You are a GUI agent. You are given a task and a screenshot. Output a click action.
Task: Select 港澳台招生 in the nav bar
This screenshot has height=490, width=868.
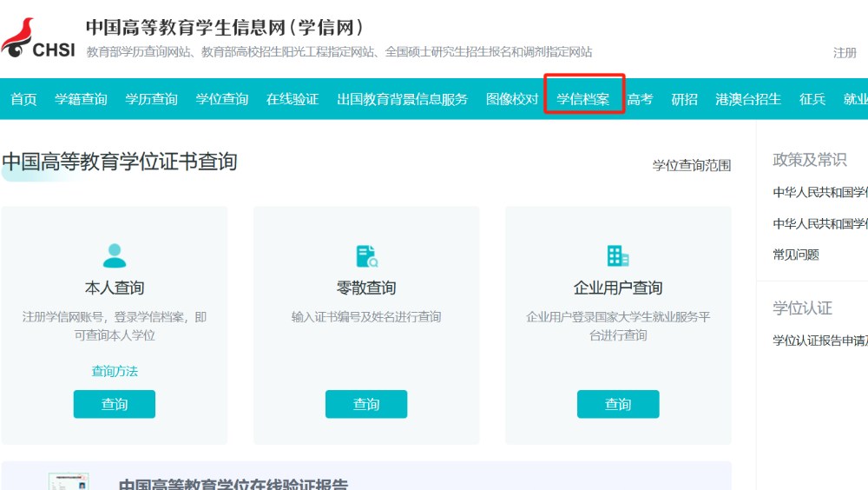click(748, 99)
